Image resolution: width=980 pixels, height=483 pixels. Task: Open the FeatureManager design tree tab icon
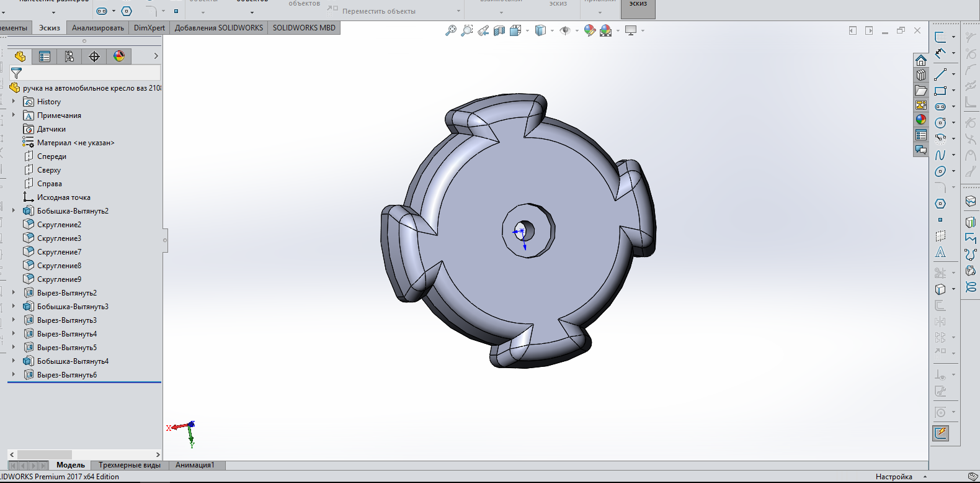[x=20, y=56]
